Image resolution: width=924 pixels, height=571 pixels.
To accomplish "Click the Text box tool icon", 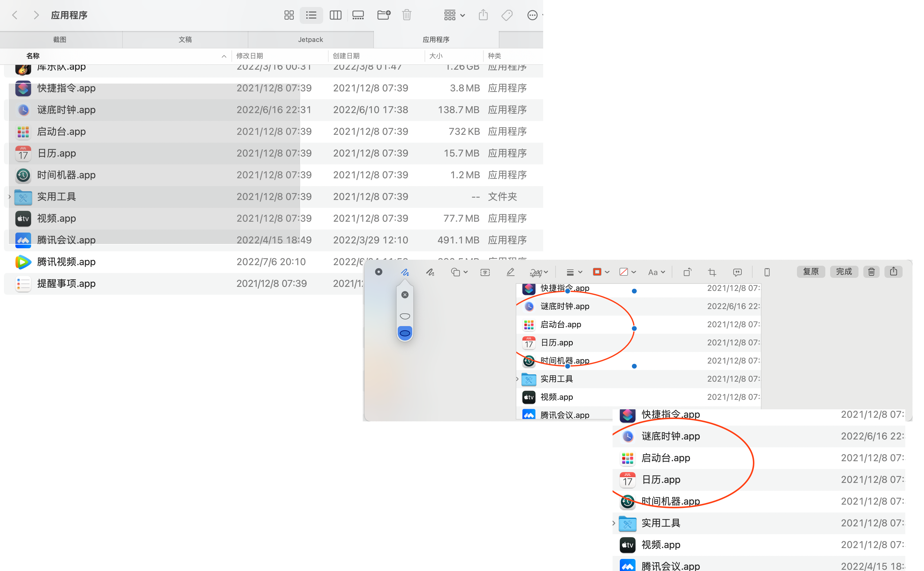I will [485, 272].
